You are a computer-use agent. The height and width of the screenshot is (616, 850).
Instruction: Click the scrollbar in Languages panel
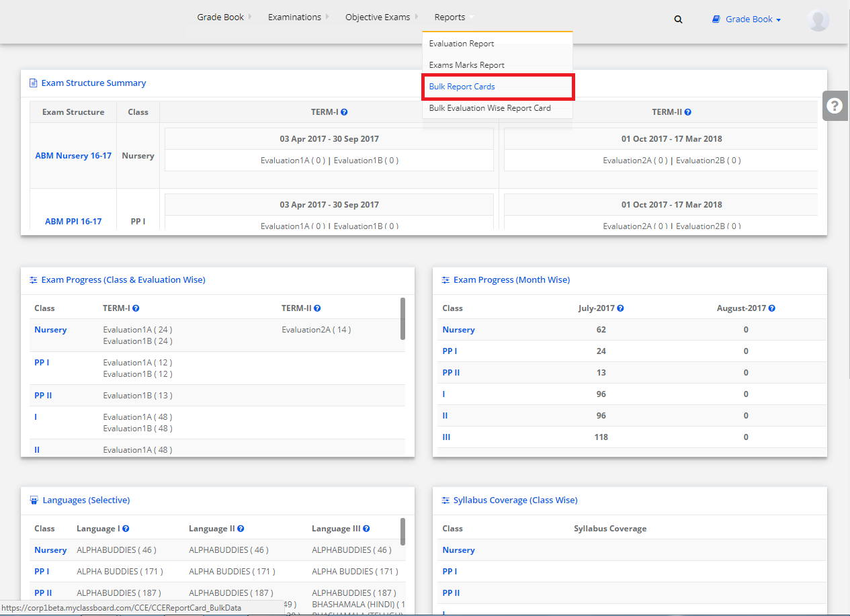pos(402,531)
